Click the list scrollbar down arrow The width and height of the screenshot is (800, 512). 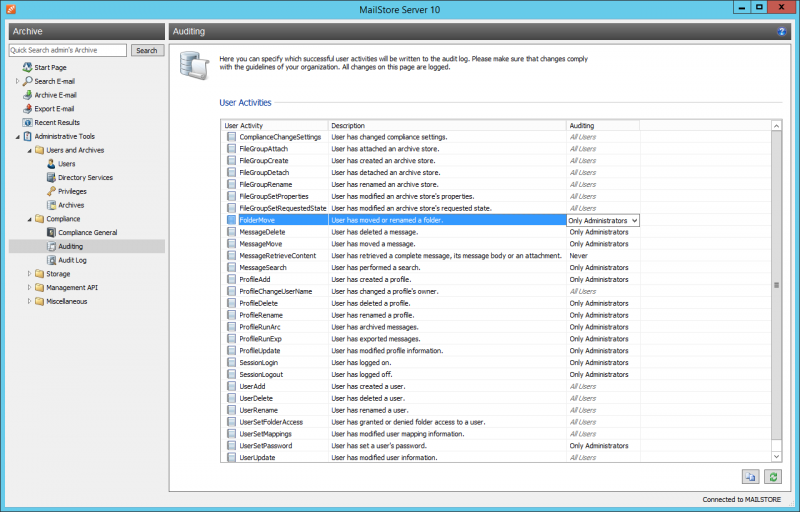pyautogui.click(x=776, y=457)
